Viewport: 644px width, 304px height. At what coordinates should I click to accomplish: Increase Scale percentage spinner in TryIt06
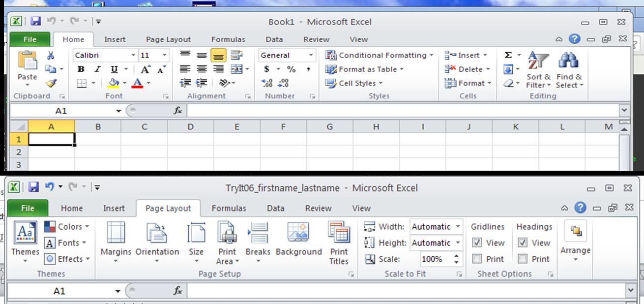click(457, 256)
